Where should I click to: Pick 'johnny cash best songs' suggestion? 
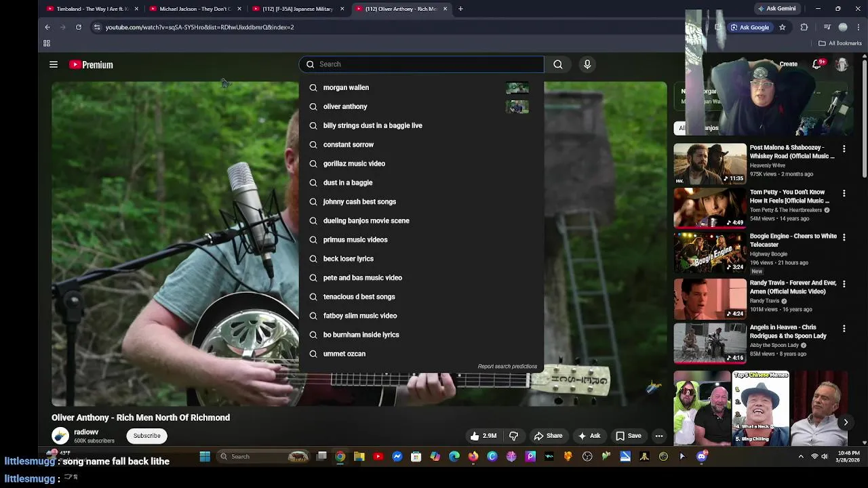(x=421, y=201)
